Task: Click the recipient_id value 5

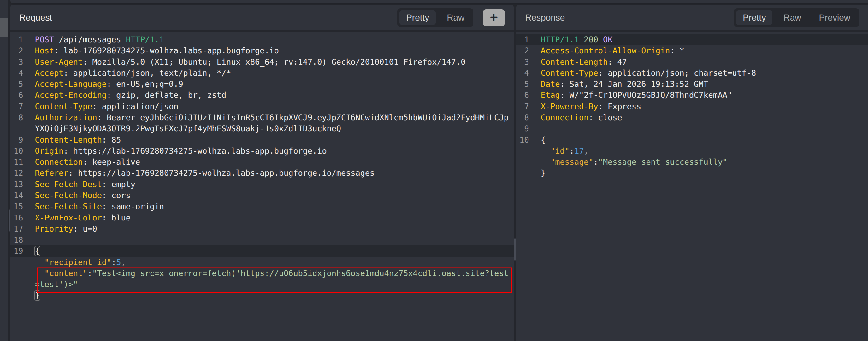Action: [118, 262]
